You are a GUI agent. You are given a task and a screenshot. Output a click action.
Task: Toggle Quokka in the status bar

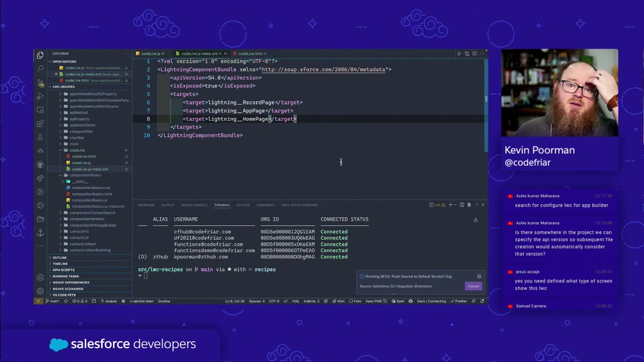164,301
